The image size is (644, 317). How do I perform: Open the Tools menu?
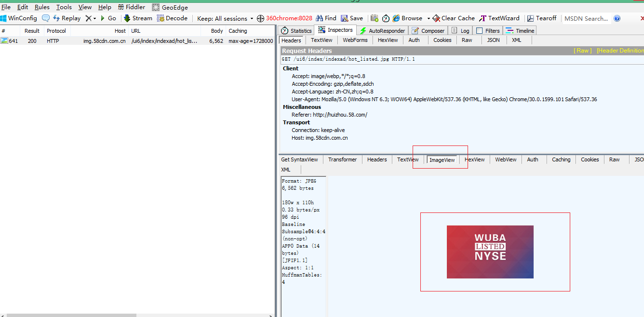point(64,7)
